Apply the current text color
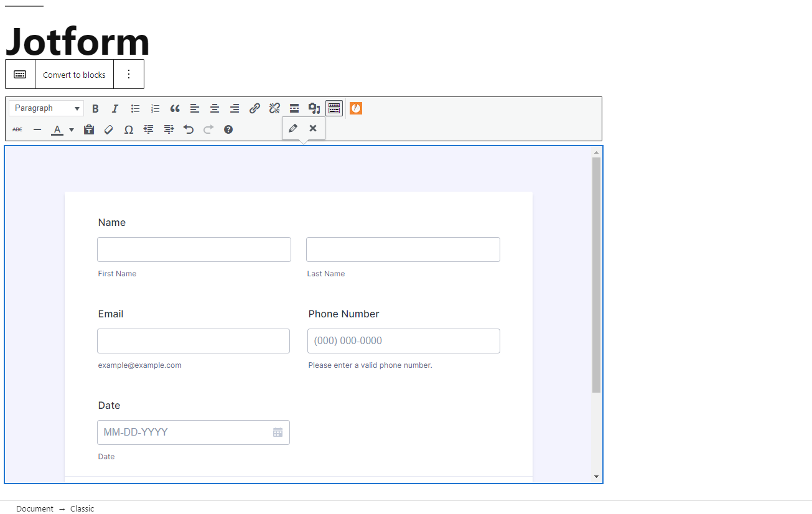The image size is (812, 514). pos(57,129)
